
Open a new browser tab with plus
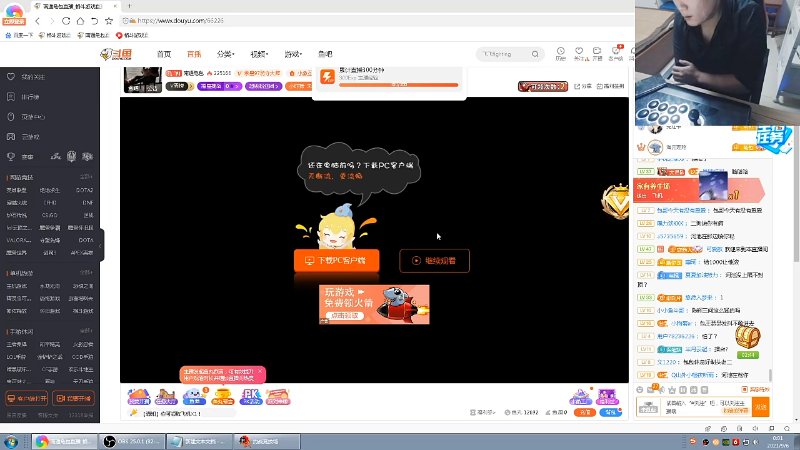129,6
